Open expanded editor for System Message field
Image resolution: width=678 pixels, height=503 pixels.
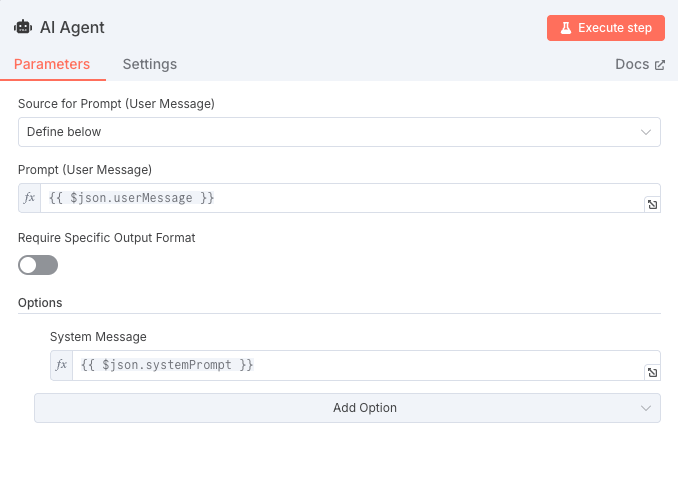click(651, 372)
